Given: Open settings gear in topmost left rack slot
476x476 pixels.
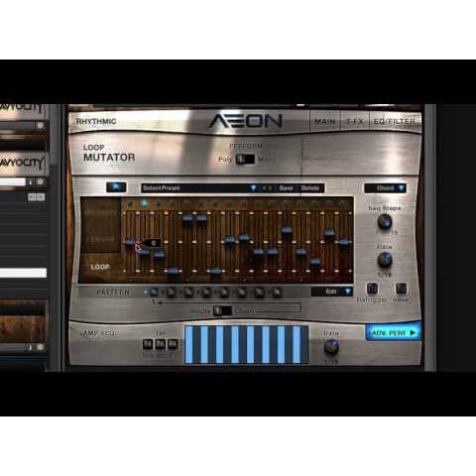Looking at the screenshot, I should (40, 125).
